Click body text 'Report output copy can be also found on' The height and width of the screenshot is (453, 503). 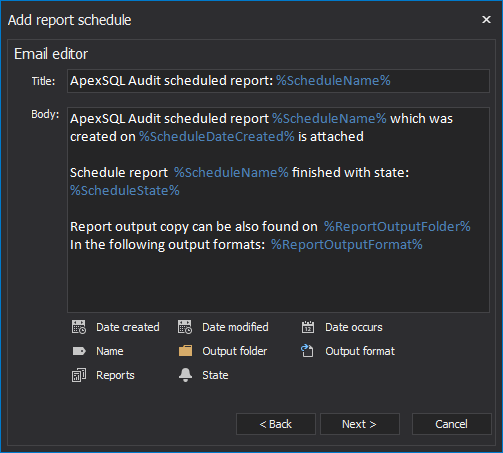click(x=194, y=227)
